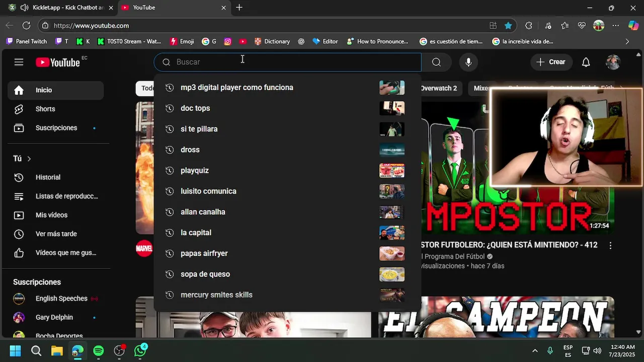Choose mercury smites skills from history
The image size is (644, 362).
pos(287,295)
